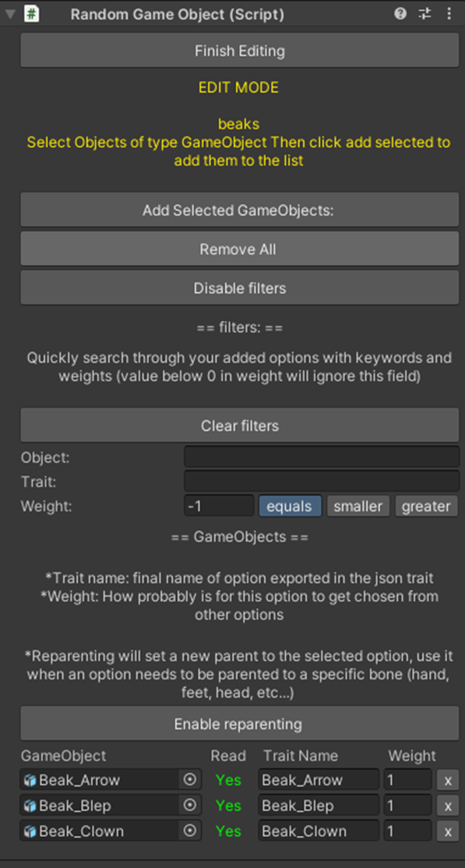Click the prefab cube icon of Beak_Clown
The height and width of the screenshot is (868, 465).
pyautogui.click(x=30, y=831)
